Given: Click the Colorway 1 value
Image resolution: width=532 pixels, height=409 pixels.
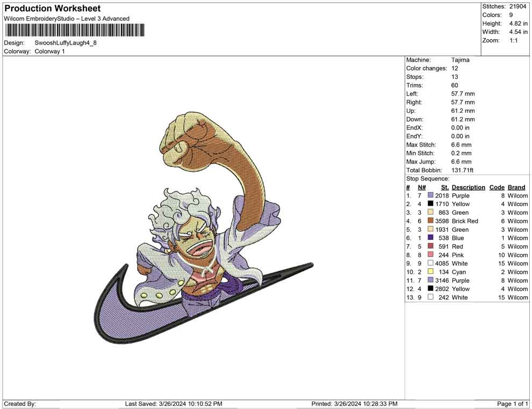Looking at the screenshot, I should pyautogui.click(x=49, y=51).
